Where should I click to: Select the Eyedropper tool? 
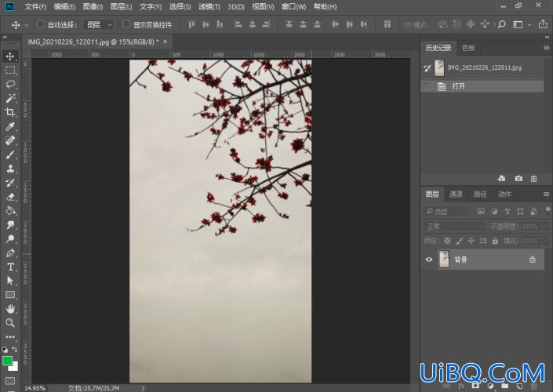[x=10, y=126]
